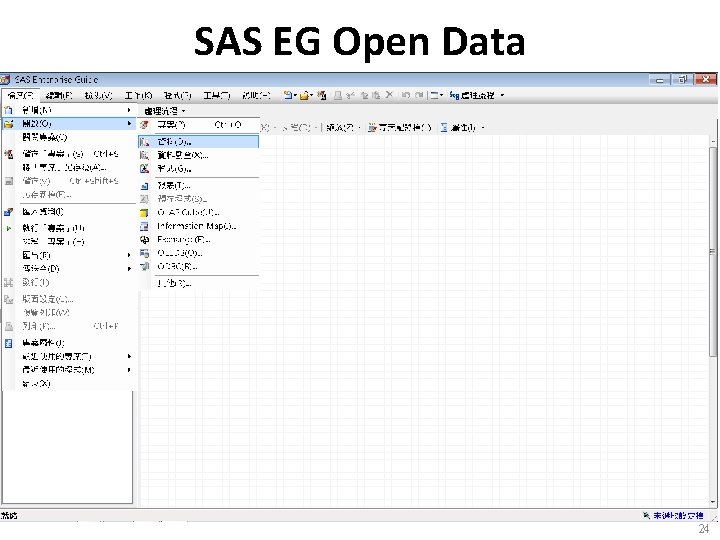Choose Close Project (C) in the File menu
720x540 pixels.
pyautogui.click(x=69, y=137)
